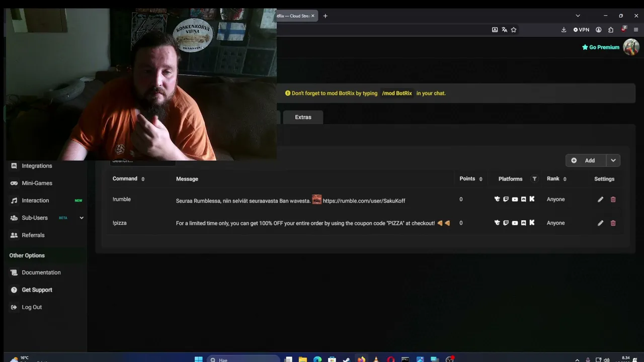Viewport: 644px width, 362px height.
Task: Click the Discord icon in the !rumble row
Action: pos(523,199)
